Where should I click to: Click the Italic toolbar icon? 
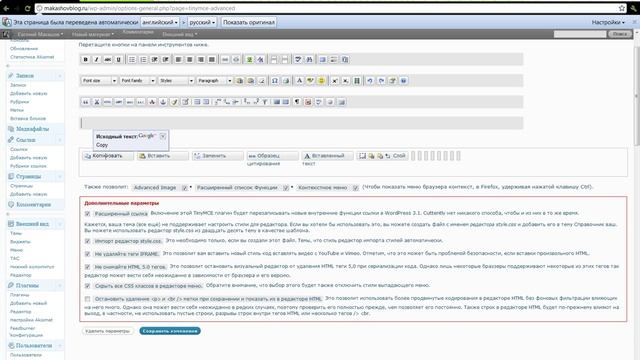[96, 60]
